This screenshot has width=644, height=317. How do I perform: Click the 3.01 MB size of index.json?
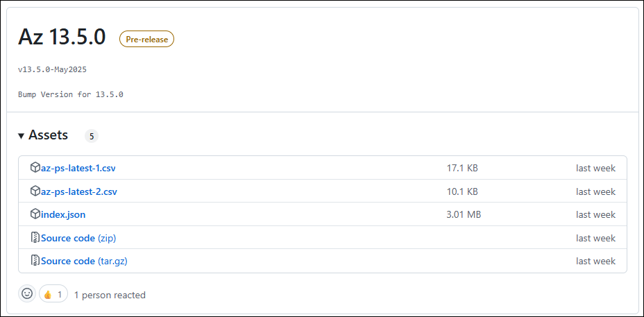pyautogui.click(x=464, y=214)
